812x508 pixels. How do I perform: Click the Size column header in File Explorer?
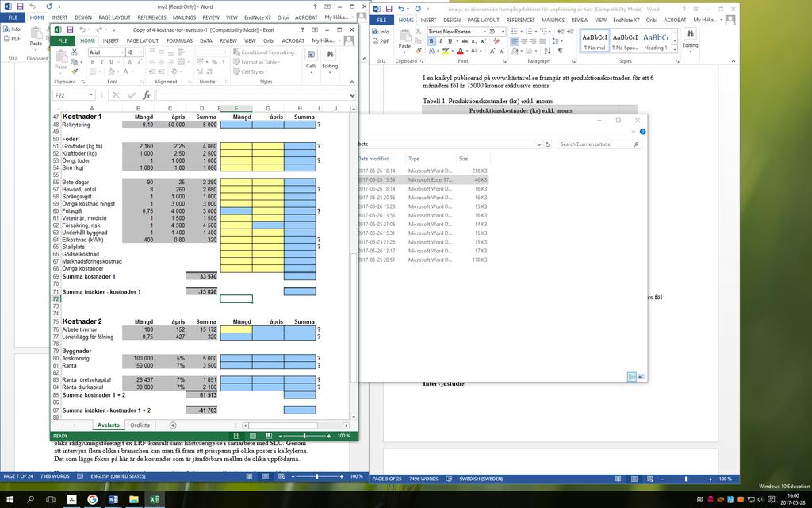(463, 159)
